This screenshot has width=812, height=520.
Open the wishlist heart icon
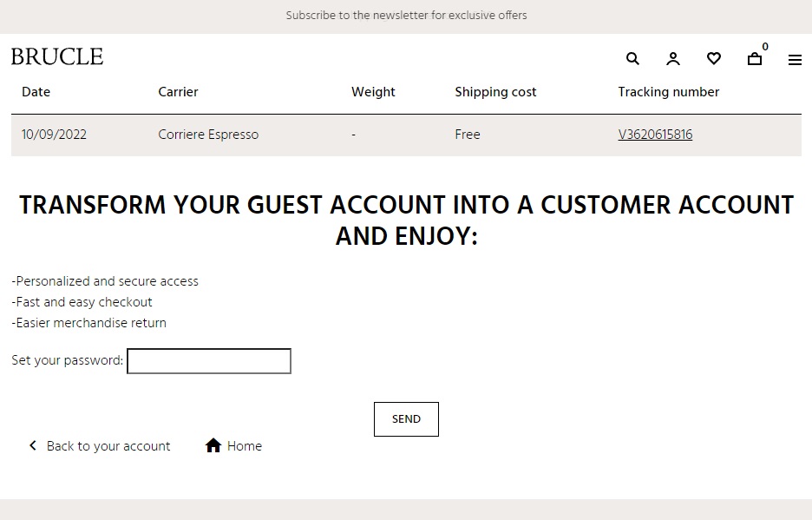(714, 59)
